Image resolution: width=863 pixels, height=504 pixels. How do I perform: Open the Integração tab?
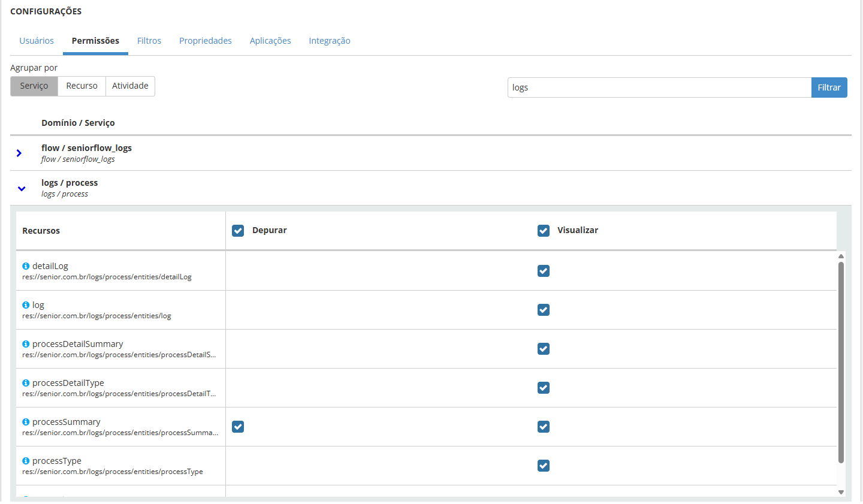click(330, 41)
